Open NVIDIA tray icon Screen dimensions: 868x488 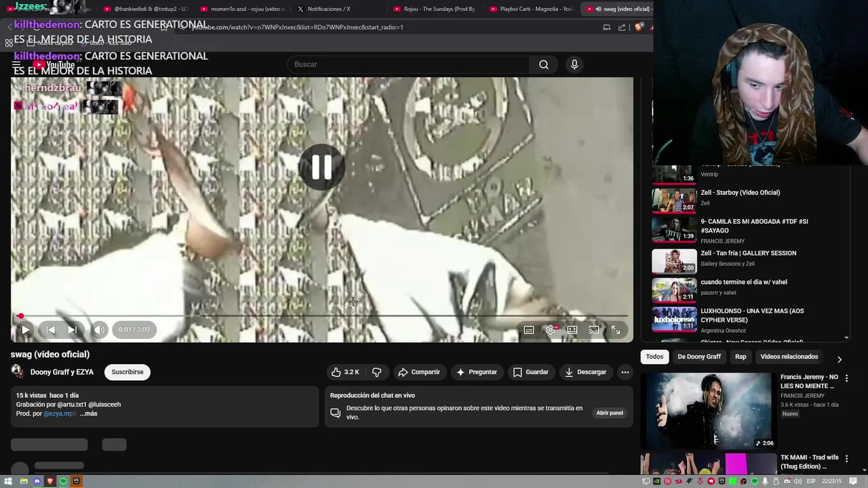pyautogui.click(x=656, y=481)
